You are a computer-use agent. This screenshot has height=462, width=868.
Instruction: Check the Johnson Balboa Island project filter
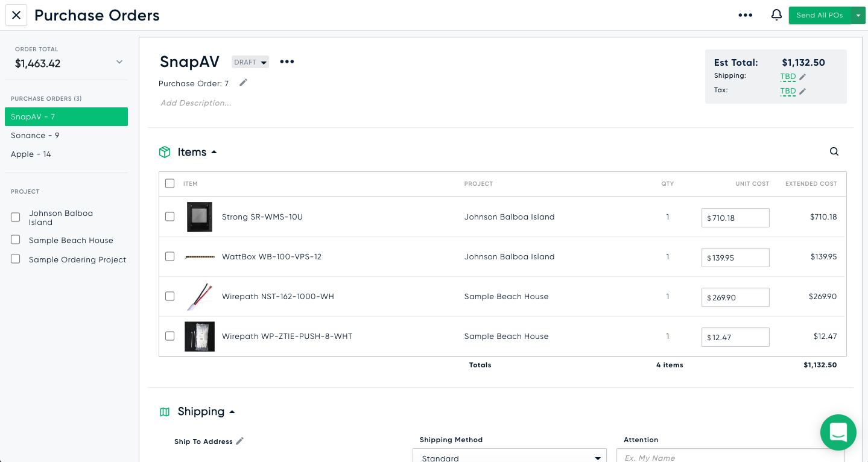click(x=16, y=217)
